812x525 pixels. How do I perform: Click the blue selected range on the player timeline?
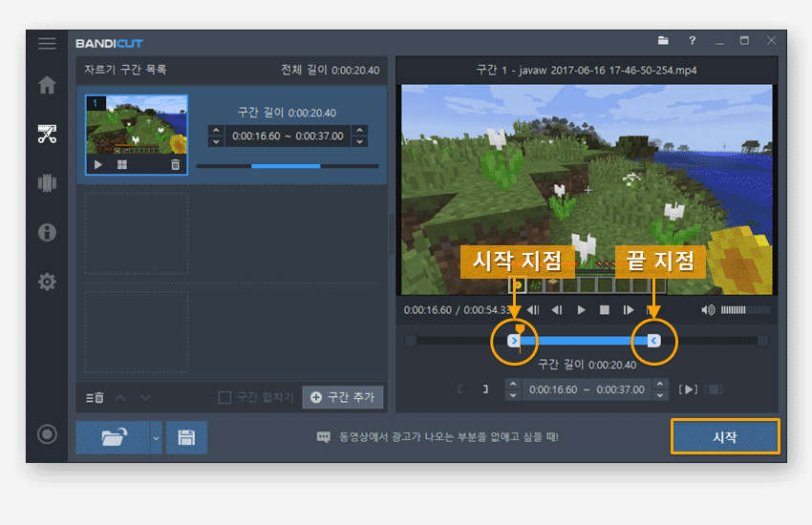tap(584, 341)
